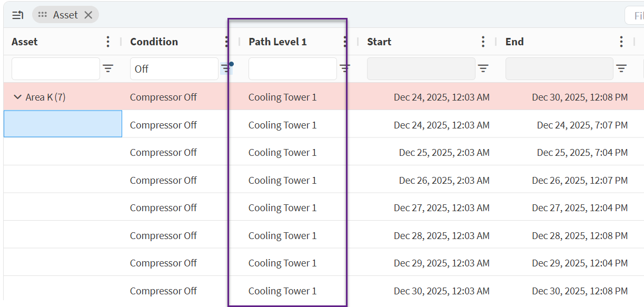Open the Asset column menu
The image size is (644, 307).
[x=108, y=42]
